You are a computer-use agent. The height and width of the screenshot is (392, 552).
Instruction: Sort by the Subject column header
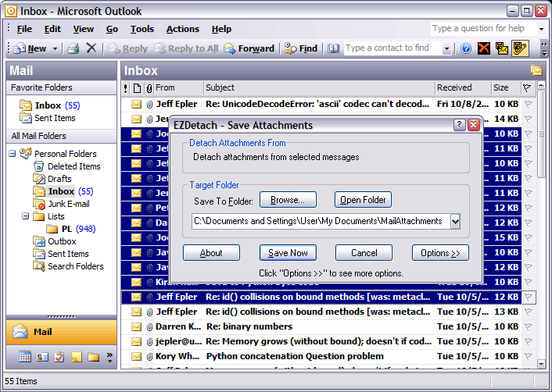coord(319,88)
